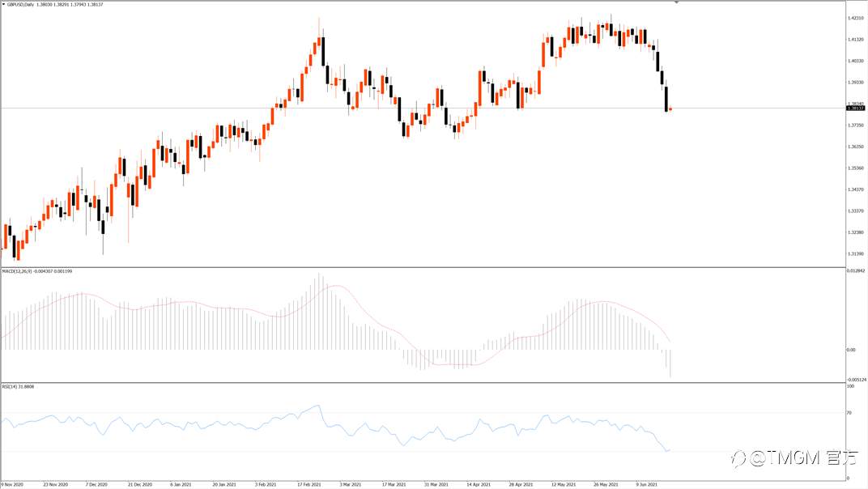Click the 6 Jan 2021 date label
868x489 pixels.
[181, 485]
